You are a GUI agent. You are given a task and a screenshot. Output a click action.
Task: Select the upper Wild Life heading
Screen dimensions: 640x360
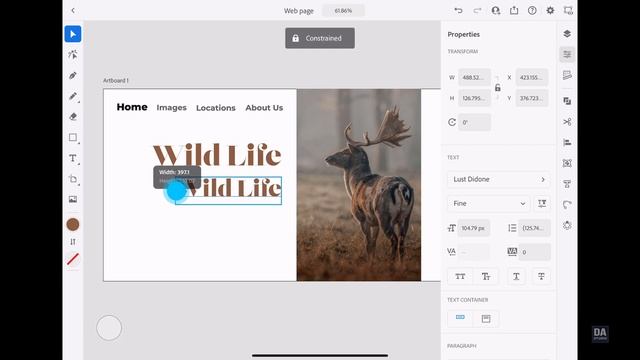217,155
